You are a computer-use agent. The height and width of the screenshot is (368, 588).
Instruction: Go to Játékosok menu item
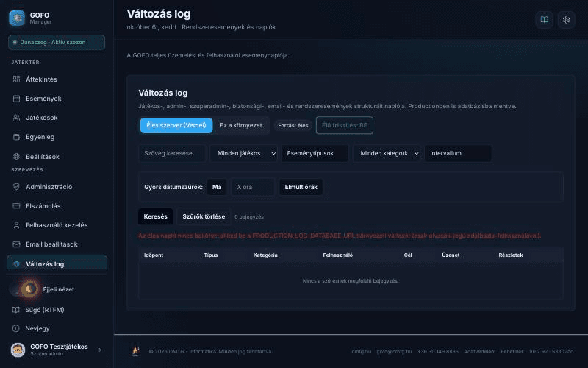tap(57, 118)
